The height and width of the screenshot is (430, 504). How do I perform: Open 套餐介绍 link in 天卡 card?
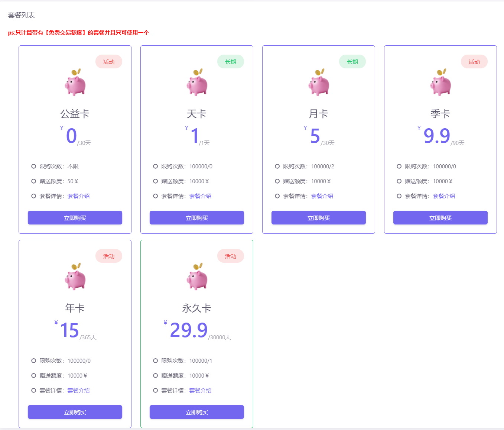point(200,196)
